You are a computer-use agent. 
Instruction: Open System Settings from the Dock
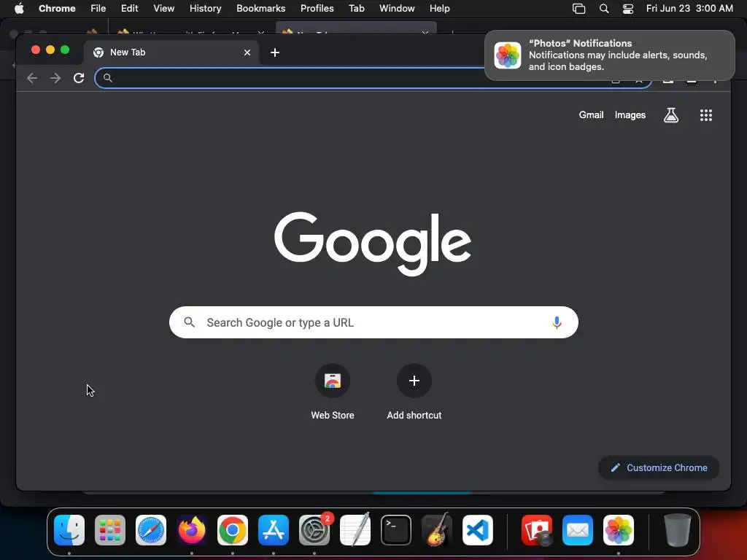point(314,529)
